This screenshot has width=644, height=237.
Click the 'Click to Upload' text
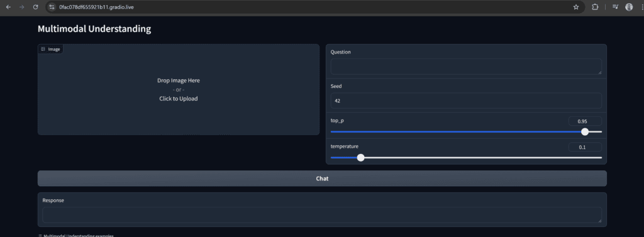coord(178,99)
